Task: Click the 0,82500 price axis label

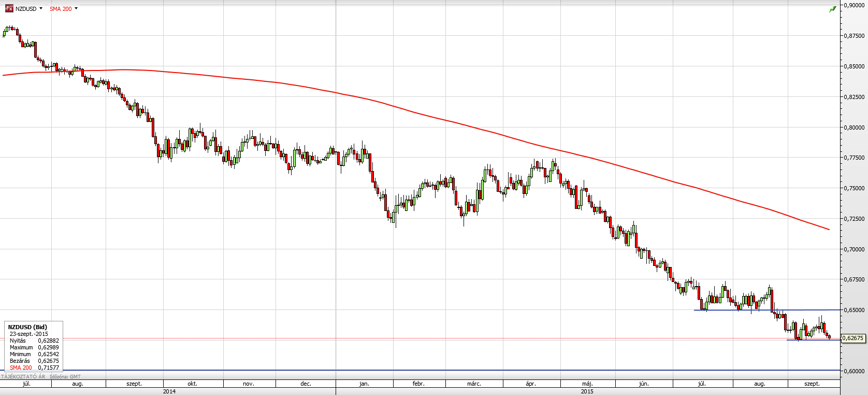Action: (855, 97)
